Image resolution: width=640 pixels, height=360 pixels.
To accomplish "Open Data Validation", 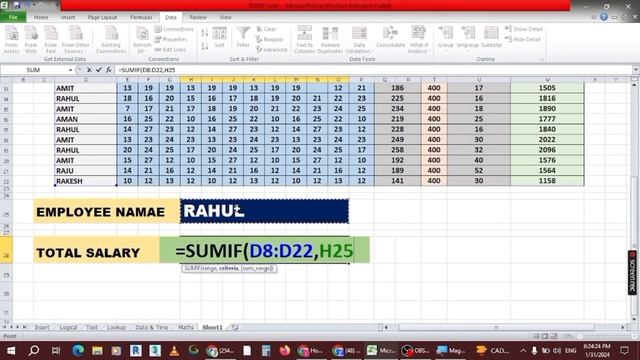I will 359,39.
